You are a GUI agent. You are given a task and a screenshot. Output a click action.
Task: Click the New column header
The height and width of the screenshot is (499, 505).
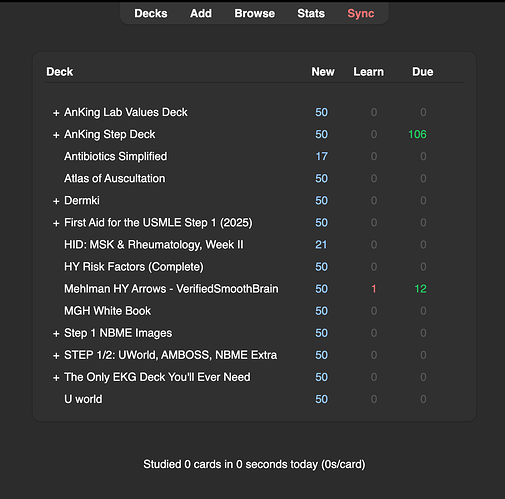tap(323, 72)
